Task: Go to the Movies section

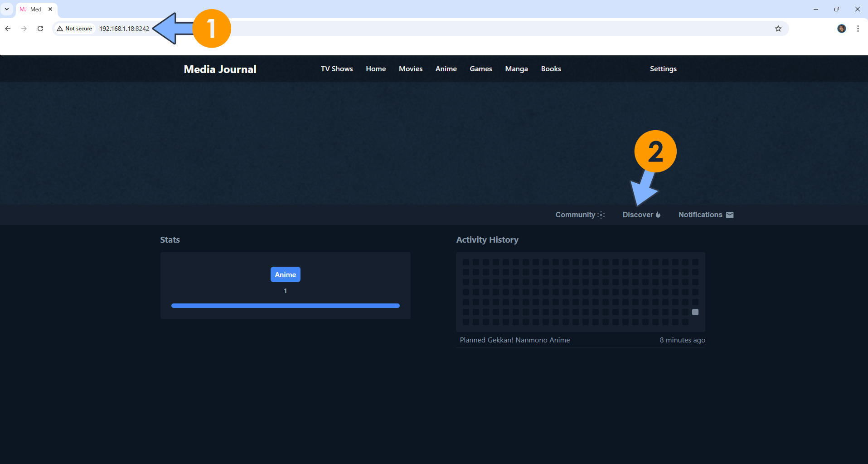Action: click(x=410, y=69)
